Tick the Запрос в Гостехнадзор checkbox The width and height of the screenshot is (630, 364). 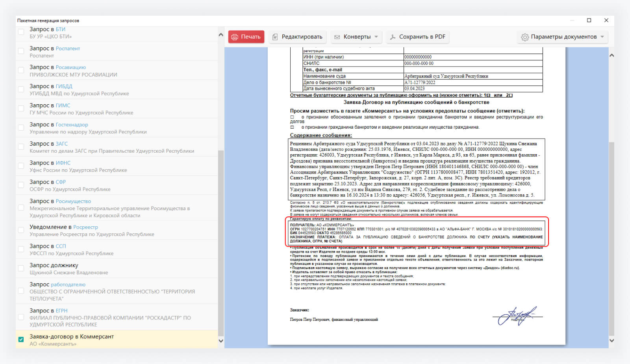[21, 127]
